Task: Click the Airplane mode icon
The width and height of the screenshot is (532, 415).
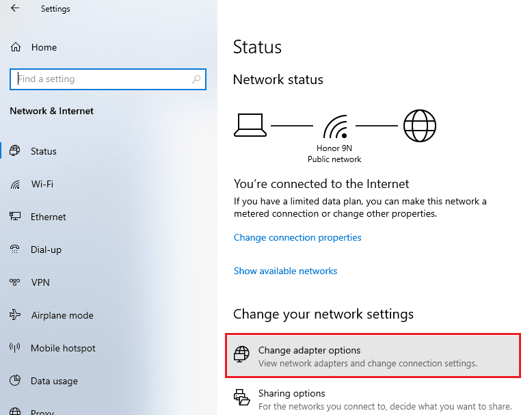Action: click(x=16, y=315)
